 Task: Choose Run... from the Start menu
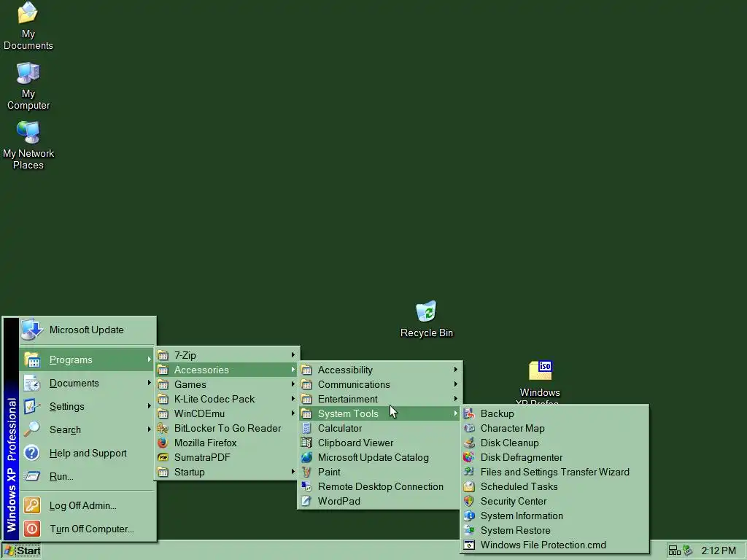[88, 476]
